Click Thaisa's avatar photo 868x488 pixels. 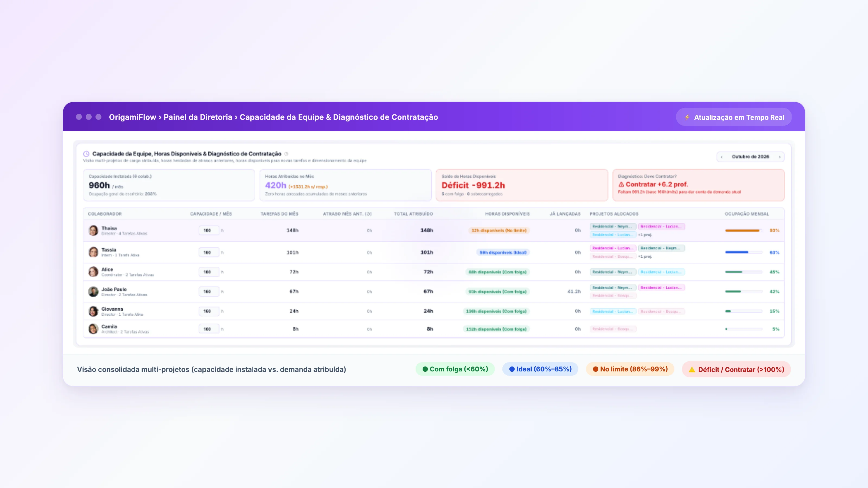pyautogui.click(x=93, y=230)
